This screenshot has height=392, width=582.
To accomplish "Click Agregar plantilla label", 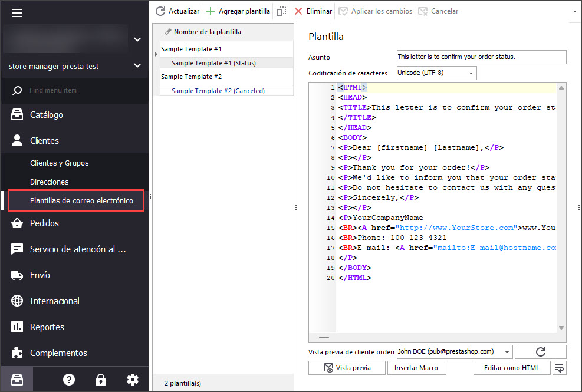I will pyautogui.click(x=244, y=11).
